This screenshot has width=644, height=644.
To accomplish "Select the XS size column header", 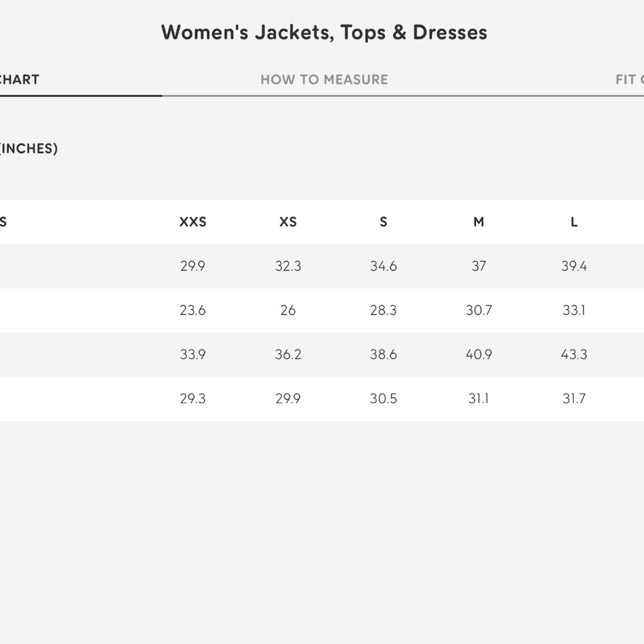I will (x=288, y=222).
